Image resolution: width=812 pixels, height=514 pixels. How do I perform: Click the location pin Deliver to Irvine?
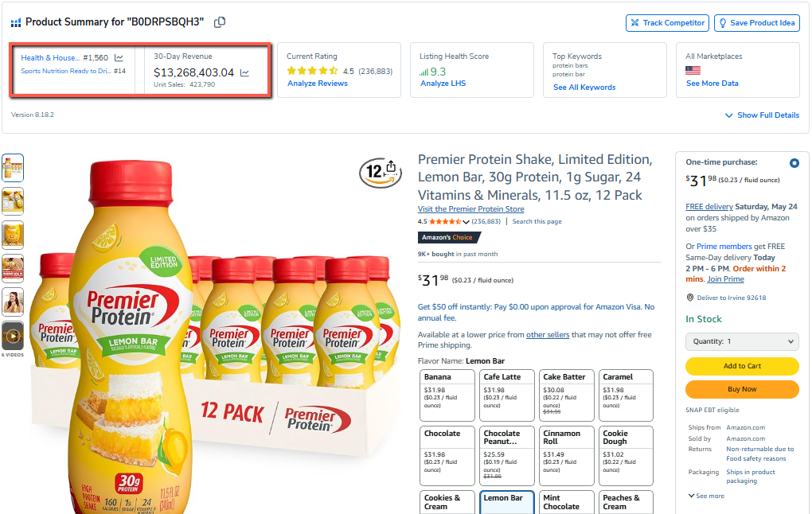click(689, 298)
